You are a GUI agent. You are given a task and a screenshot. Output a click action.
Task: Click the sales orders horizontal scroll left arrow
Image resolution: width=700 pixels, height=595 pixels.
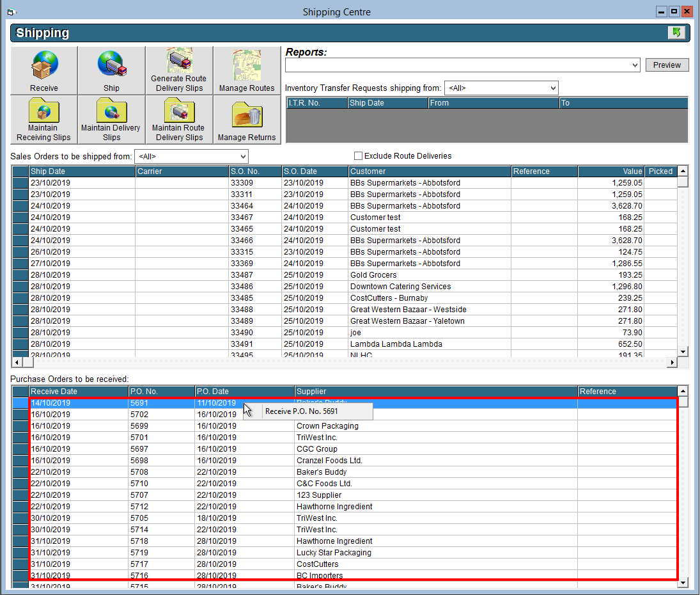(17, 362)
